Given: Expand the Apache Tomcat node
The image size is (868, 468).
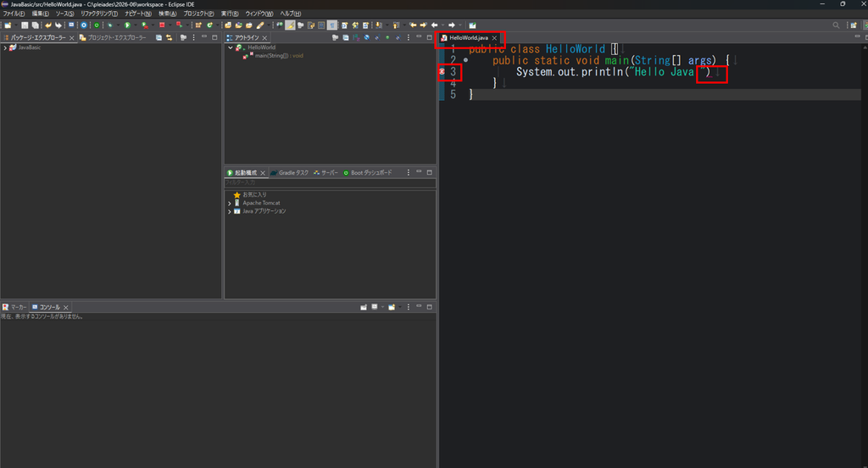Looking at the screenshot, I should coord(229,203).
